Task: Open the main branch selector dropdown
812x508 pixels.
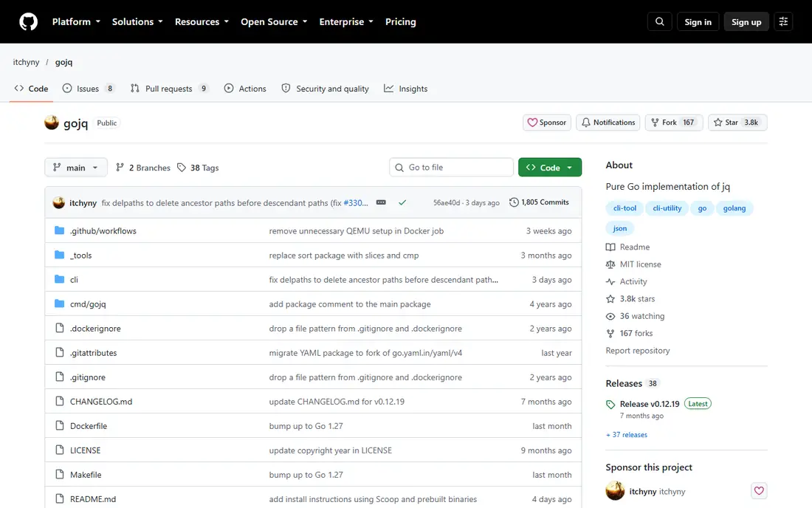Action: 76,168
